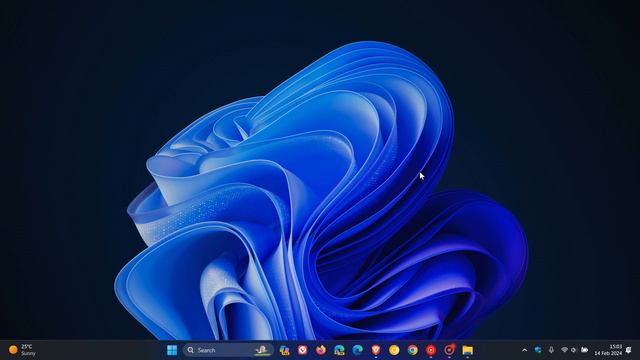
Task: Open File Explorer from the taskbar
Action: point(467,350)
